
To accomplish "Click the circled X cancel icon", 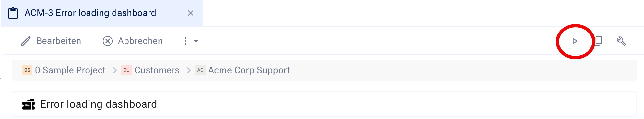I will coord(108,41).
